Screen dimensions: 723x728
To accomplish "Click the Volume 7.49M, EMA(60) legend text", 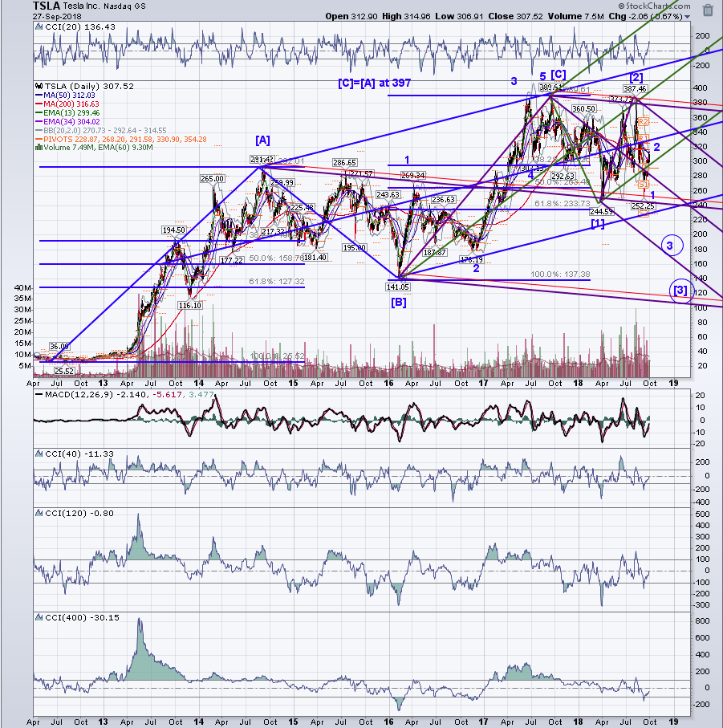I will click(98, 148).
